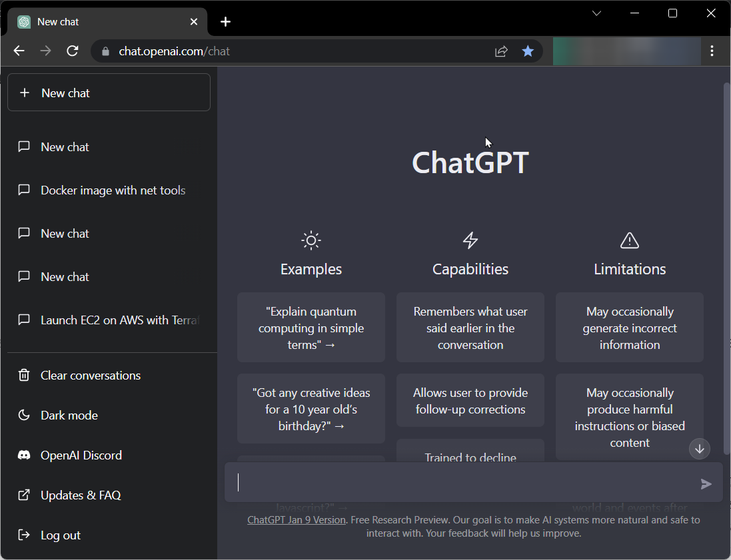Click the trash icon beside Clear conversations
Viewport: 731px width, 560px height.
pos(24,375)
